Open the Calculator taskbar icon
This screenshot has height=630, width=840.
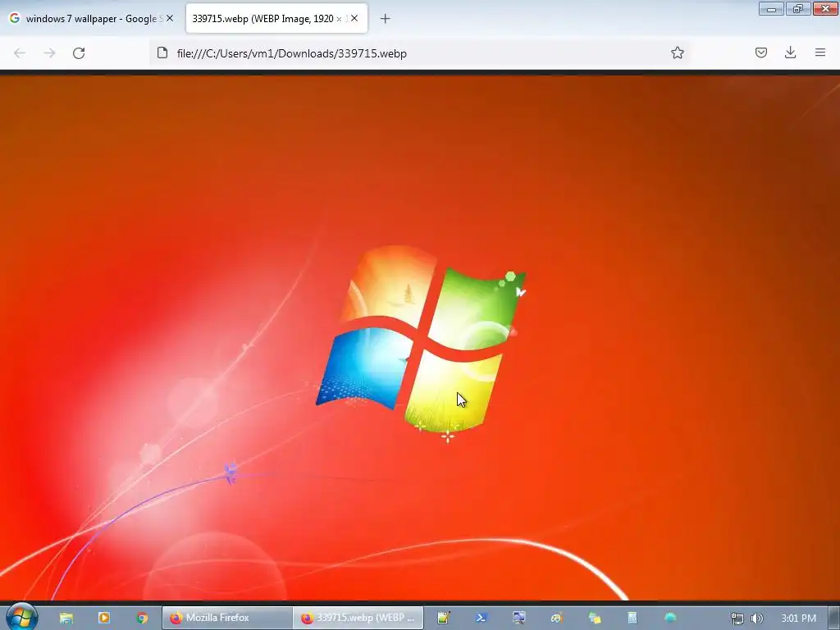632,618
